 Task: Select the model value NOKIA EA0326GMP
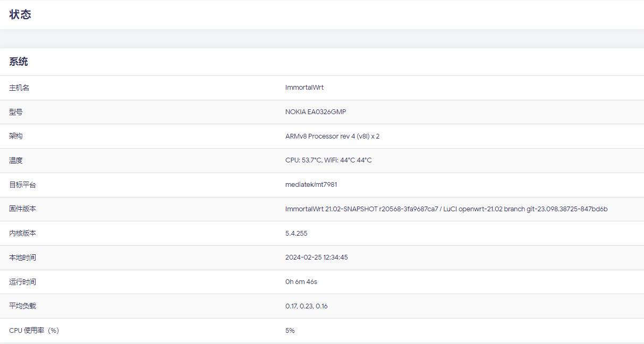click(315, 112)
